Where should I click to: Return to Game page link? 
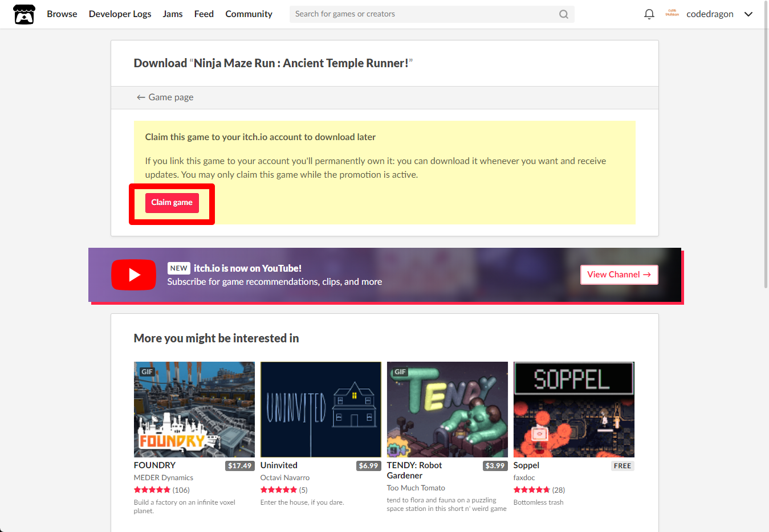point(165,97)
